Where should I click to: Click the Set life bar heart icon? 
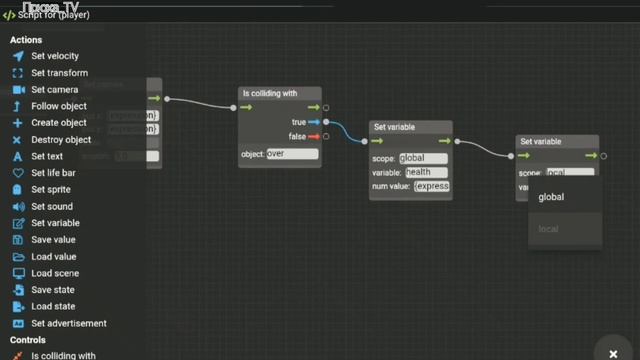(18, 173)
